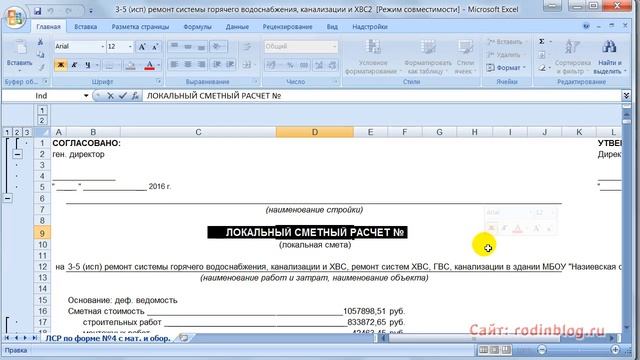Click zoom out minus button
Viewport: 640px width, 360px height.
[x=542, y=350]
